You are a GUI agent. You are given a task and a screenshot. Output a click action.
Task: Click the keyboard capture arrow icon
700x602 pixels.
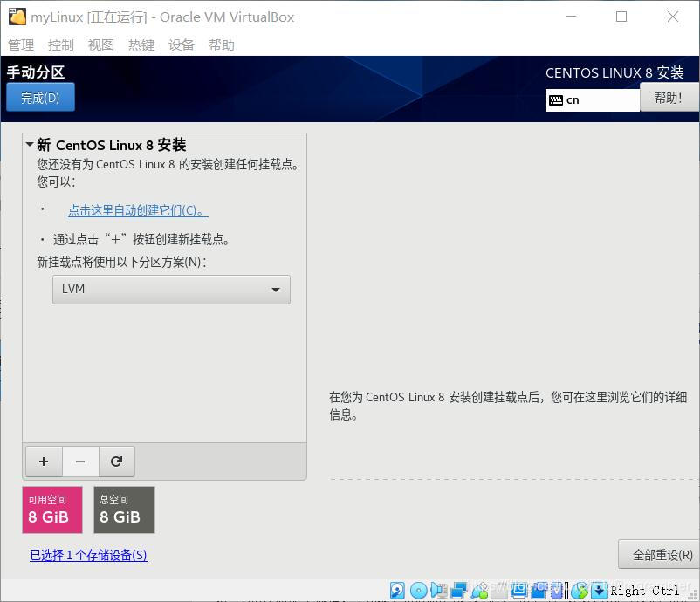600,591
